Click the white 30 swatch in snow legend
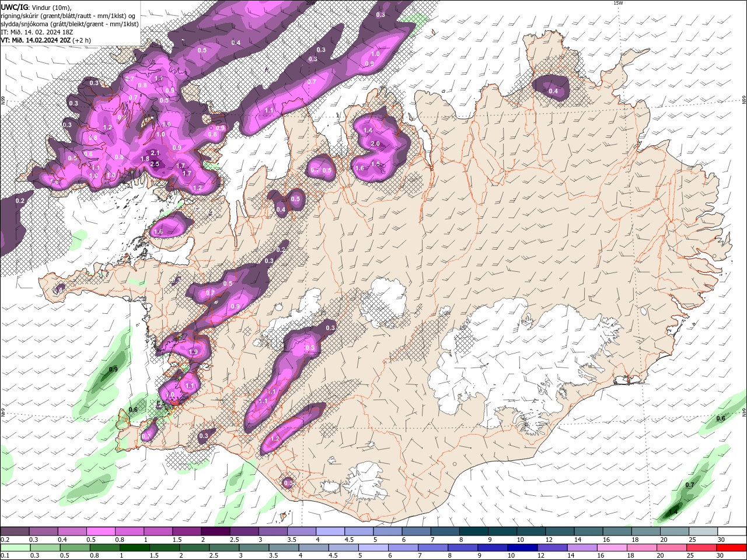 [732, 531]
